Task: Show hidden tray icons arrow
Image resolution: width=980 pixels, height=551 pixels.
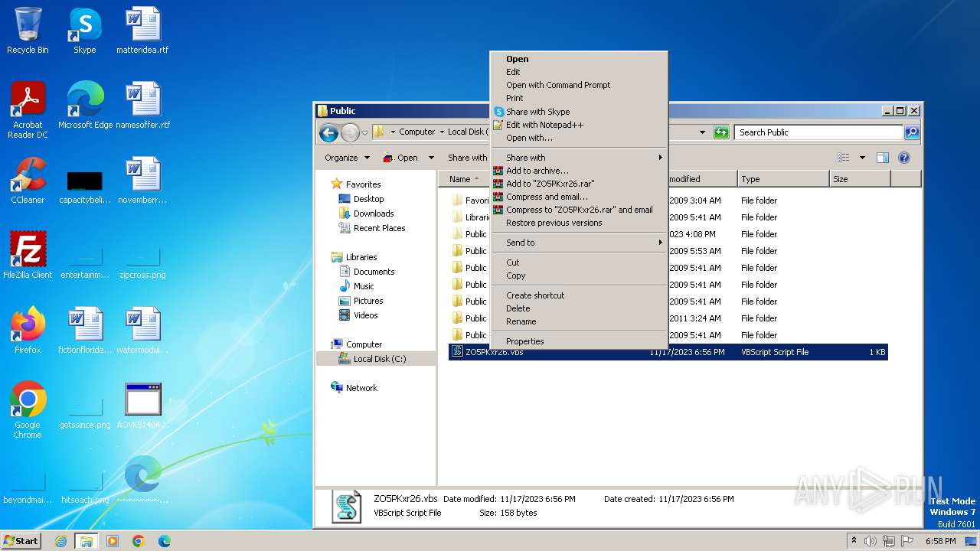Action: pyautogui.click(x=854, y=541)
